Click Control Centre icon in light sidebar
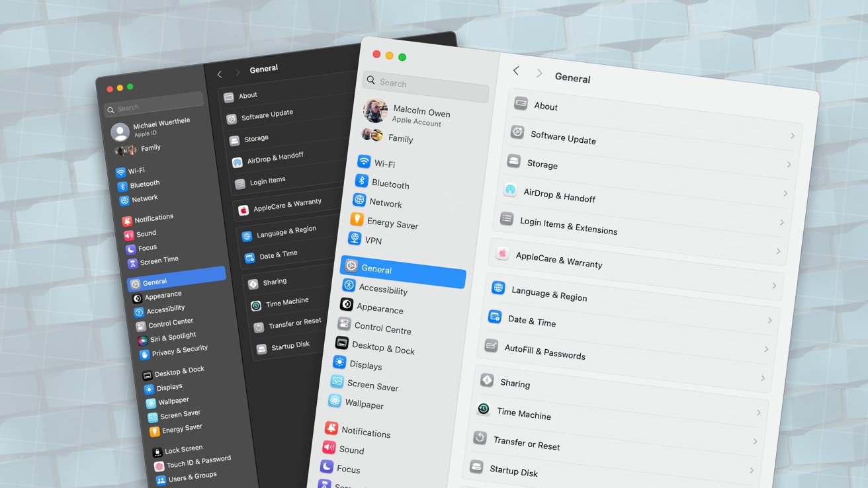868x488 pixels. [x=344, y=323]
